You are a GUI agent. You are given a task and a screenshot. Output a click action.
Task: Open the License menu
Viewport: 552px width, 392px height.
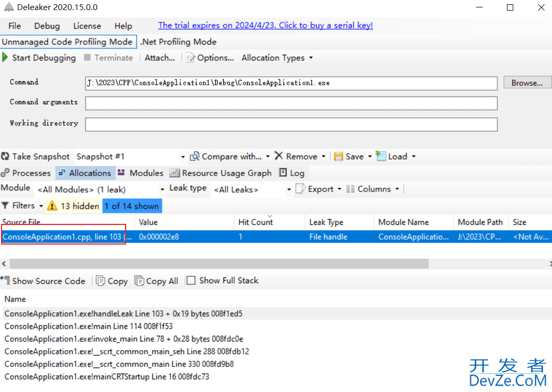tap(87, 25)
